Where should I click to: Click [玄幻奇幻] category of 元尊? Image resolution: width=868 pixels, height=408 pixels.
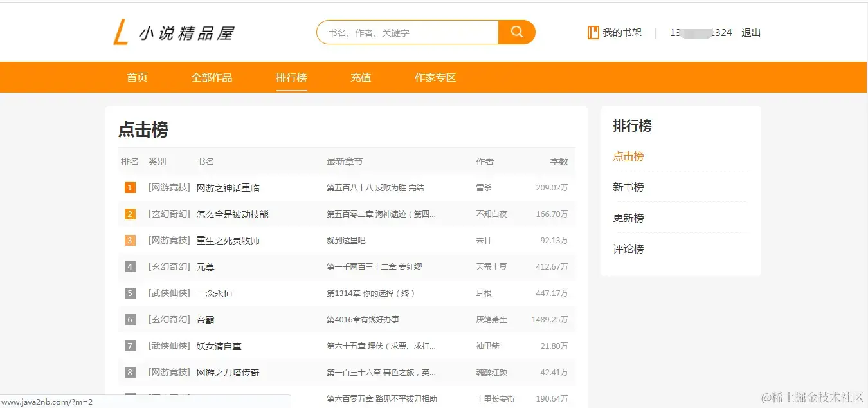pyautogui.click(x=169, y=266)
